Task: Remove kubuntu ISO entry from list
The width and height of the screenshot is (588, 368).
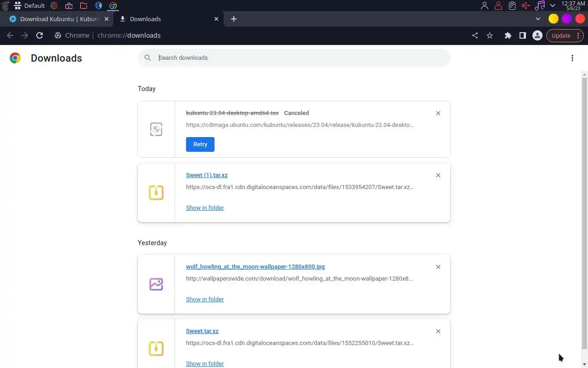Action: coord(438,113)
